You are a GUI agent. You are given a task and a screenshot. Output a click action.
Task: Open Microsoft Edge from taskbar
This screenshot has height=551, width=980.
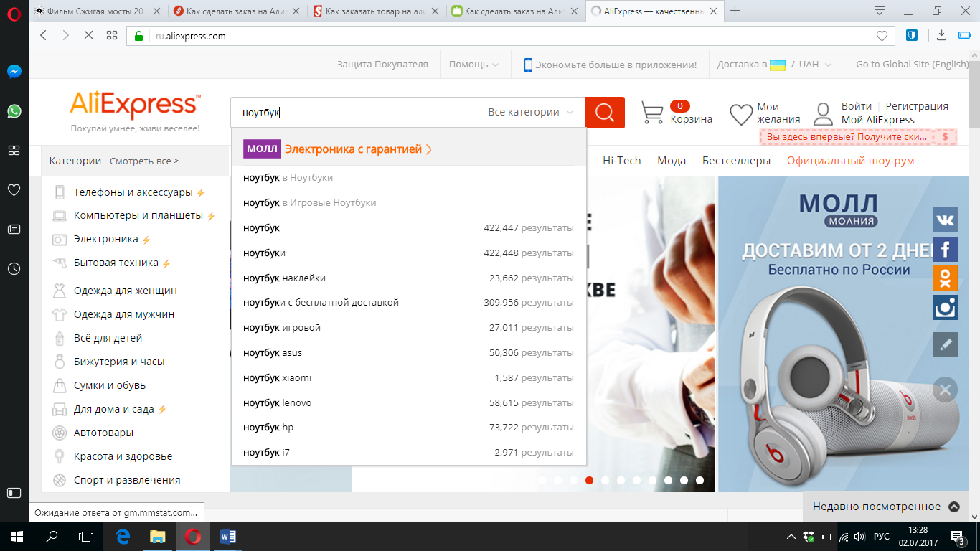point(123,536)
